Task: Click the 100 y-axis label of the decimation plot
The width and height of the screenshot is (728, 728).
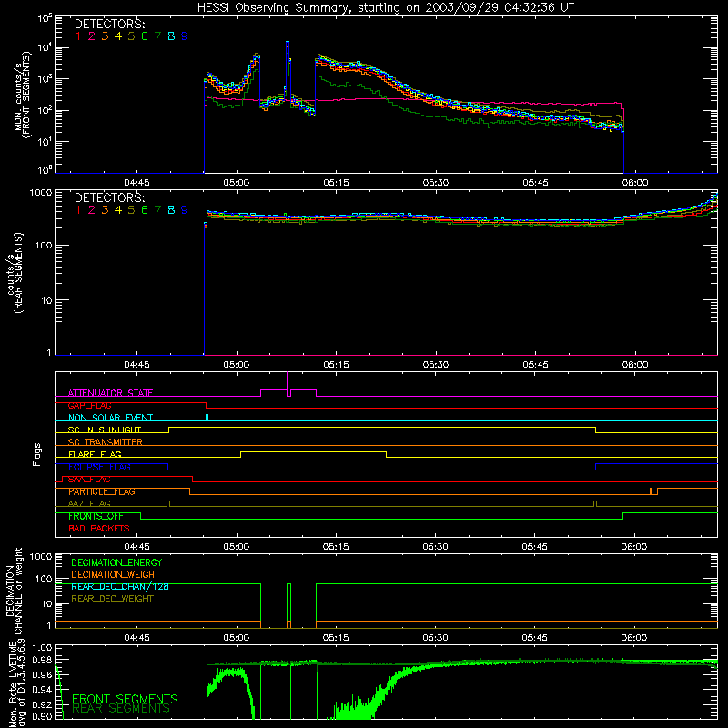Action: 44,579
